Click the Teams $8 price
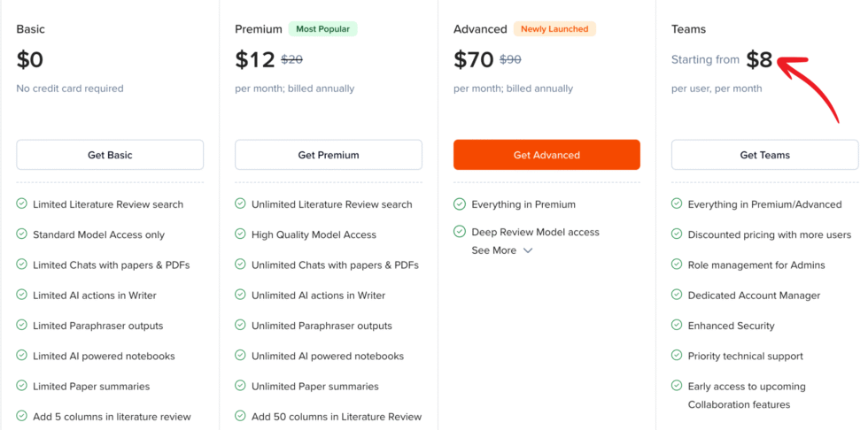Image resolution: width=868 pixels, height=430 pixels. pos(759,59)
